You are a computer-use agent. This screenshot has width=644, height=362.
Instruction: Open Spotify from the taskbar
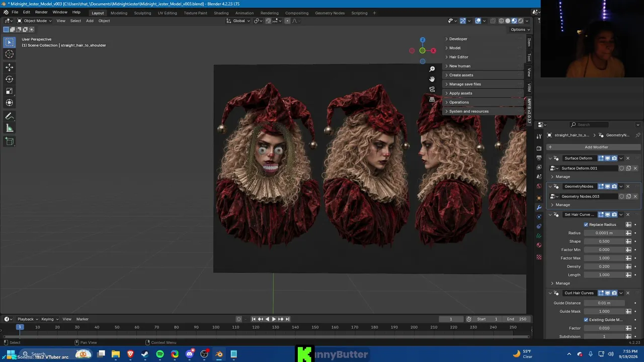pyautogui.click(x=160, y=354)
